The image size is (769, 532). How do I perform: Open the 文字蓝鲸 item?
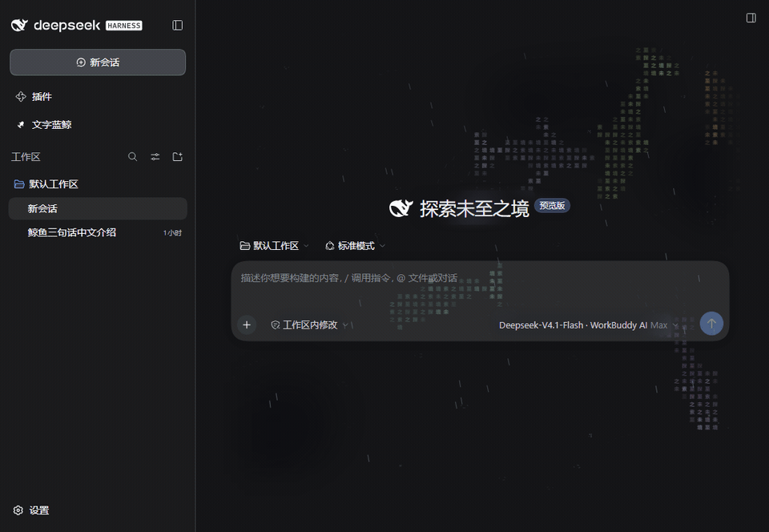pos(44,124)
